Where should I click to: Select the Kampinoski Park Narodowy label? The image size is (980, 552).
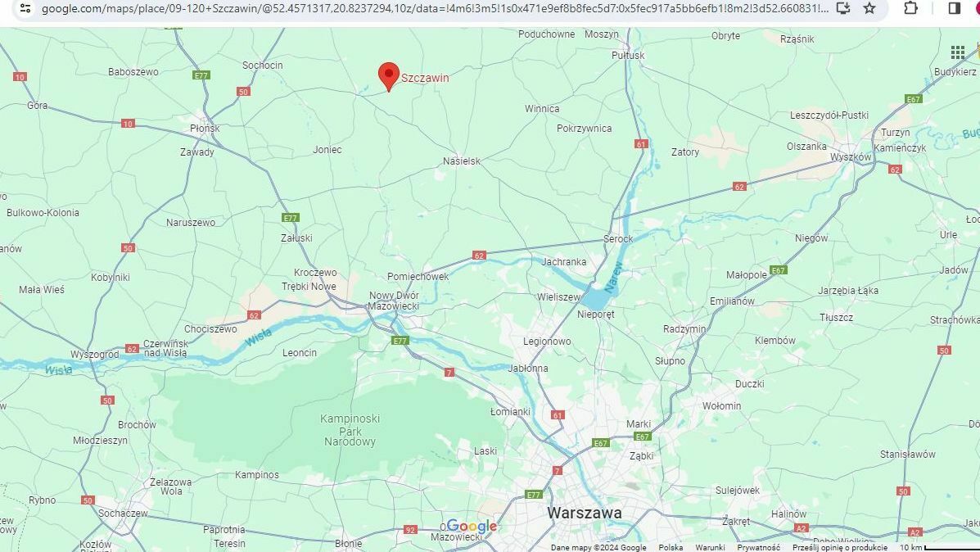[350, 430]
